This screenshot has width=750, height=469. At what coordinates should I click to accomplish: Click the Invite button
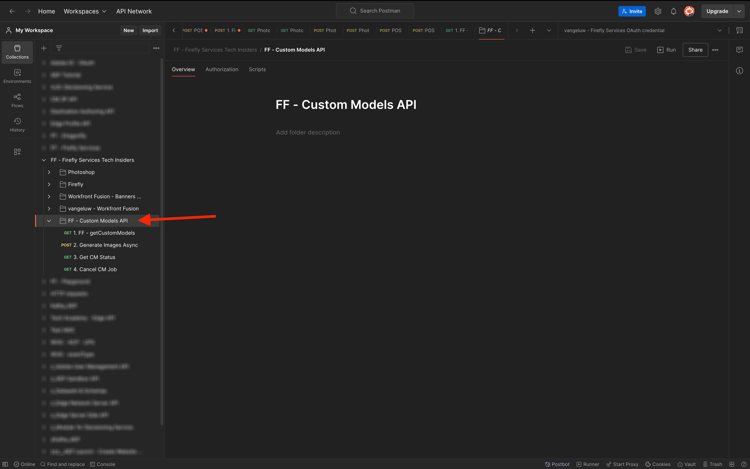(x=632, y=11)
